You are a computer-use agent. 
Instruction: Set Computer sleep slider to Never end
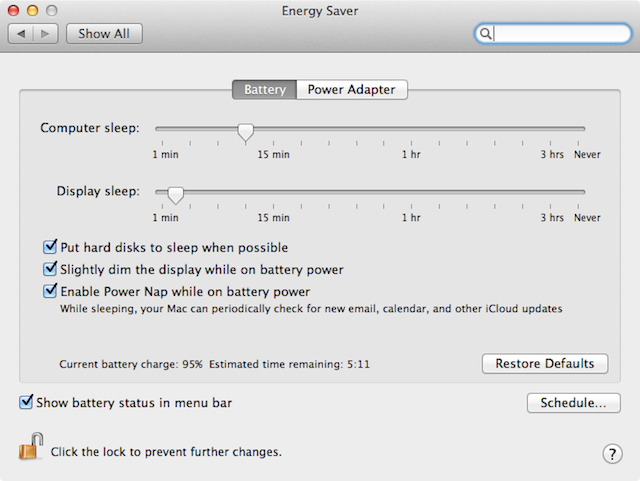[578, 129]
